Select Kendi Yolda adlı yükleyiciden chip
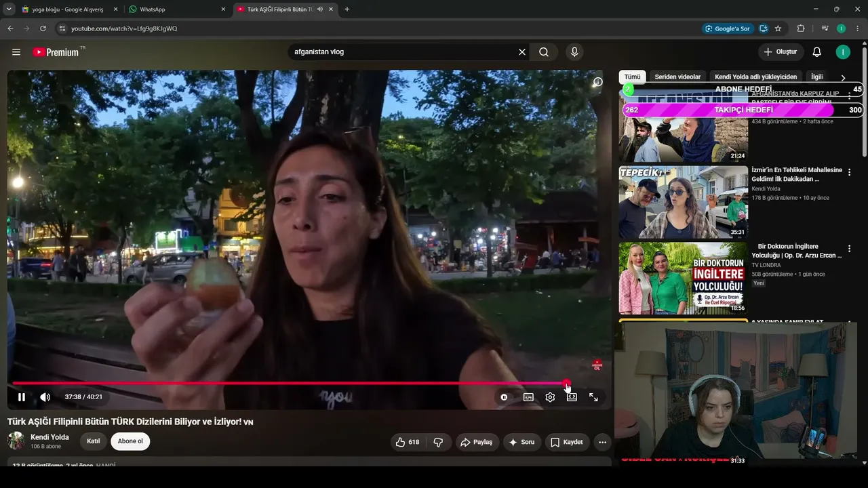The height and width of the screenshot is (488, 868). click(x=755, y=77)
